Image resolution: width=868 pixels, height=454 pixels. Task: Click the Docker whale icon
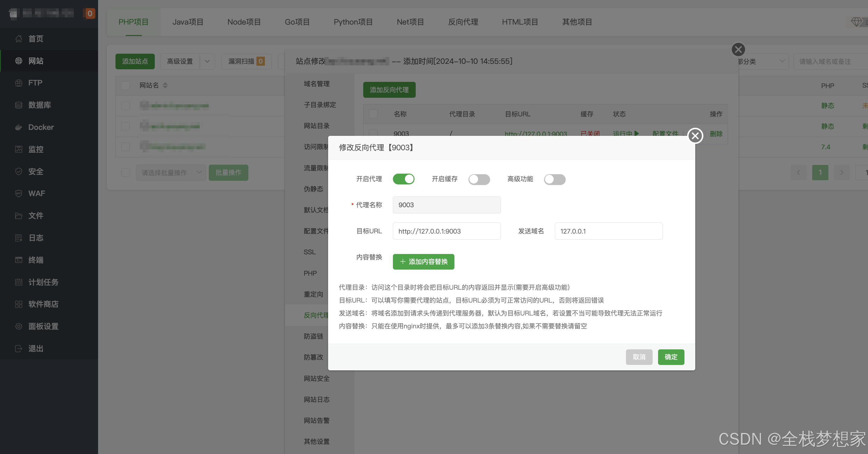(x=19, y=127)
